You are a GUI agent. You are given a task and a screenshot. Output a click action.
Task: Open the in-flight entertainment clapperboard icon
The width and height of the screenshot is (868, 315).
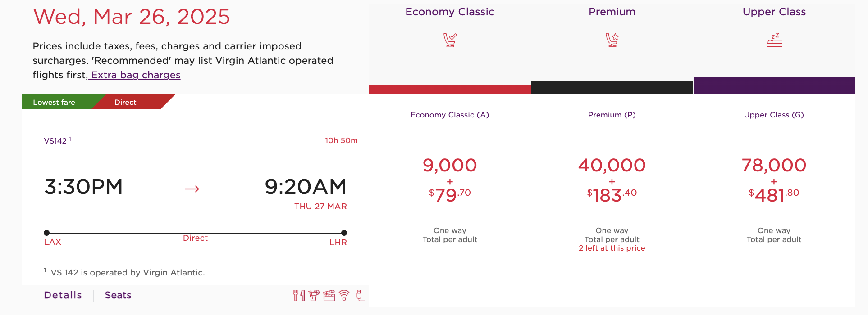point(329,296)
